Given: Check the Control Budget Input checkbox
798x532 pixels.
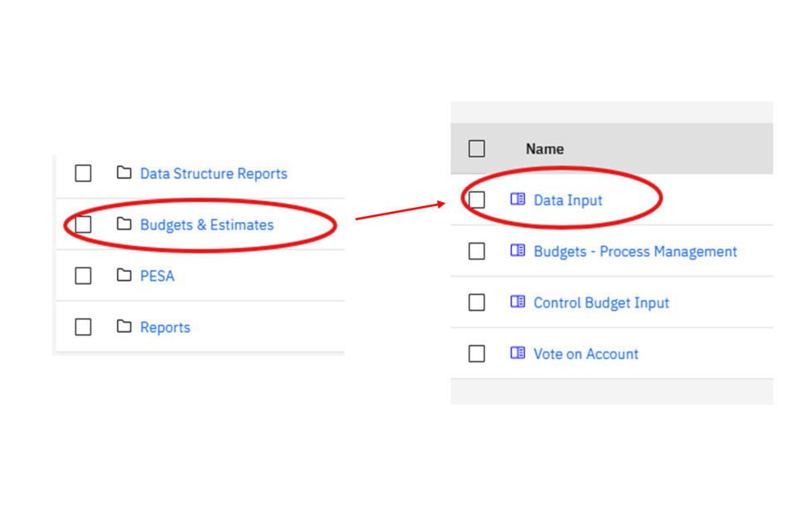Looking at the screenshot, I should (476, 303).
